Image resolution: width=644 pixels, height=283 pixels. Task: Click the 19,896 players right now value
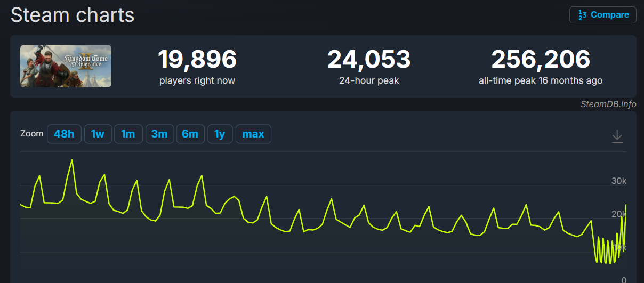[197, 59]
